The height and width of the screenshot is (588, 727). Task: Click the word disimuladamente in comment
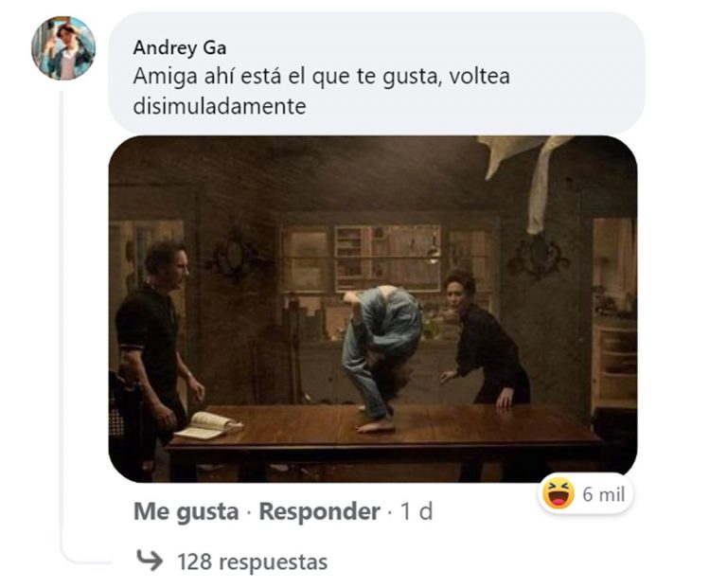coord(220,107)
